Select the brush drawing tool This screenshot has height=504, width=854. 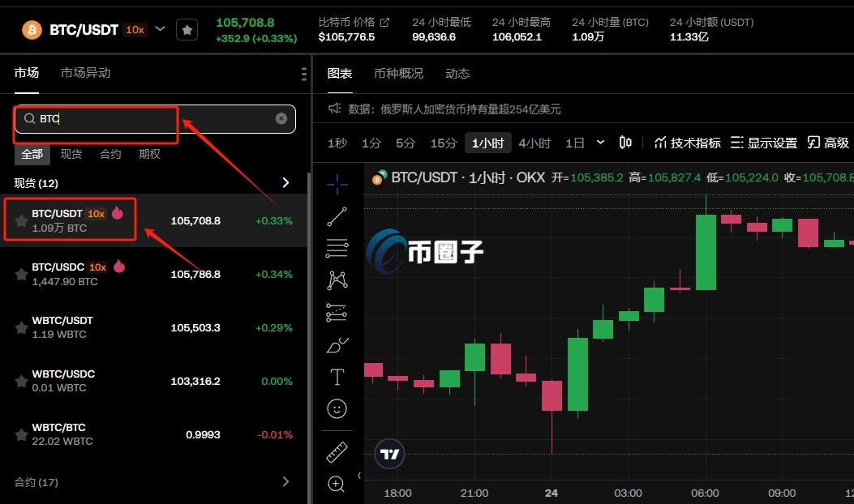click(x=337, y=344)
